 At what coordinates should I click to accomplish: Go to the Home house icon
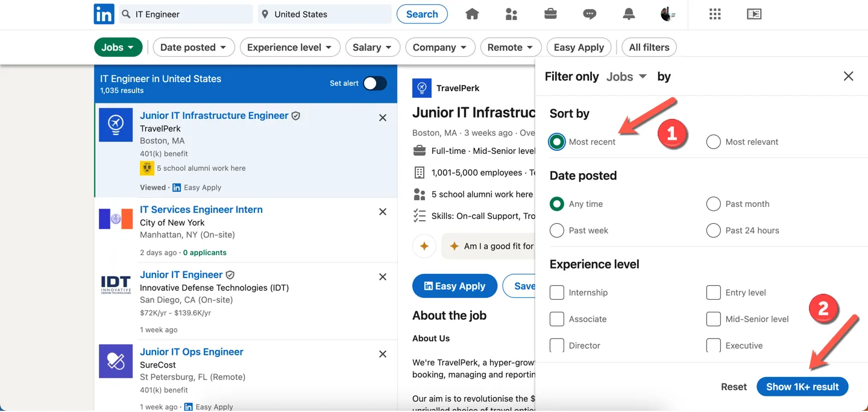pos(472,14)
